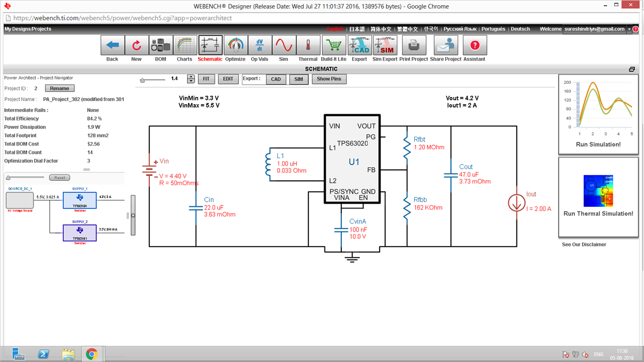Select the Vin battery source symbol

coord(150,169)
